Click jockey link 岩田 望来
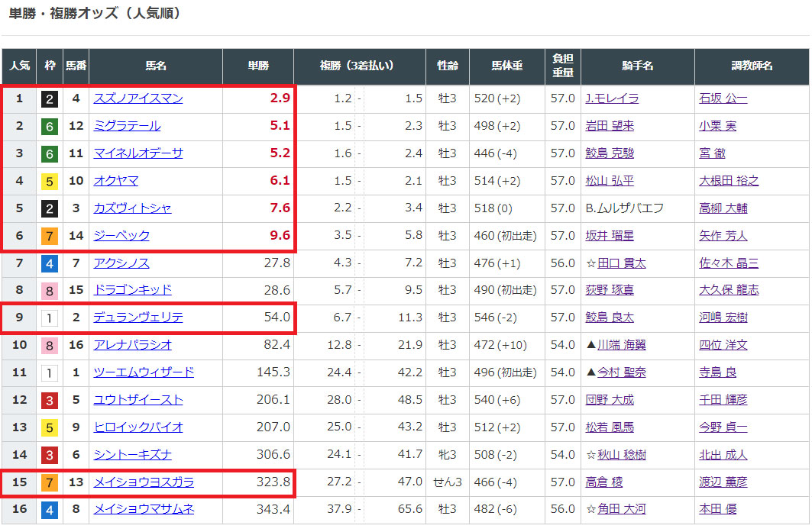The height and width of the screenshot is (532, 812). coord(610,126)
